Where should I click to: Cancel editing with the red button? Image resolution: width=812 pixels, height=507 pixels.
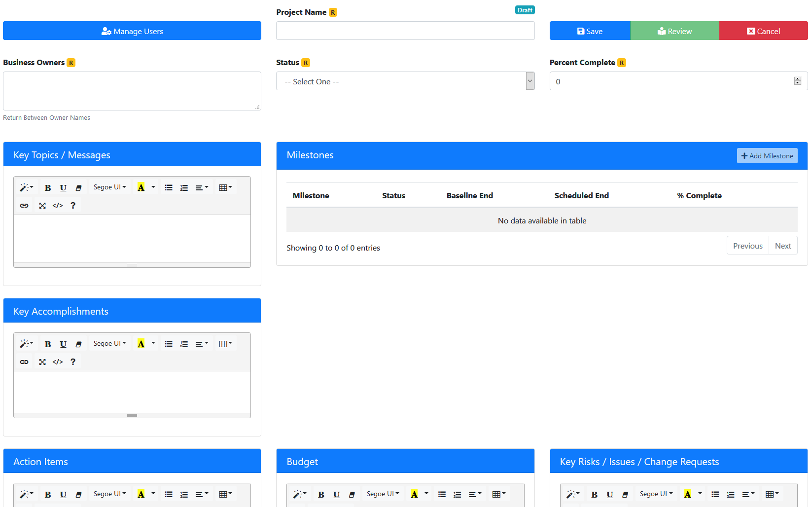coord(764,31)
